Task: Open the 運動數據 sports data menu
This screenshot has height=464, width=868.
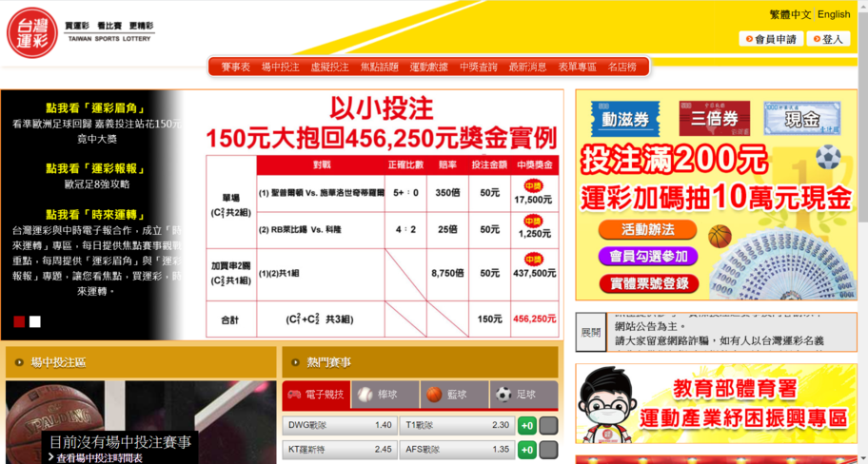Action: 429,68
